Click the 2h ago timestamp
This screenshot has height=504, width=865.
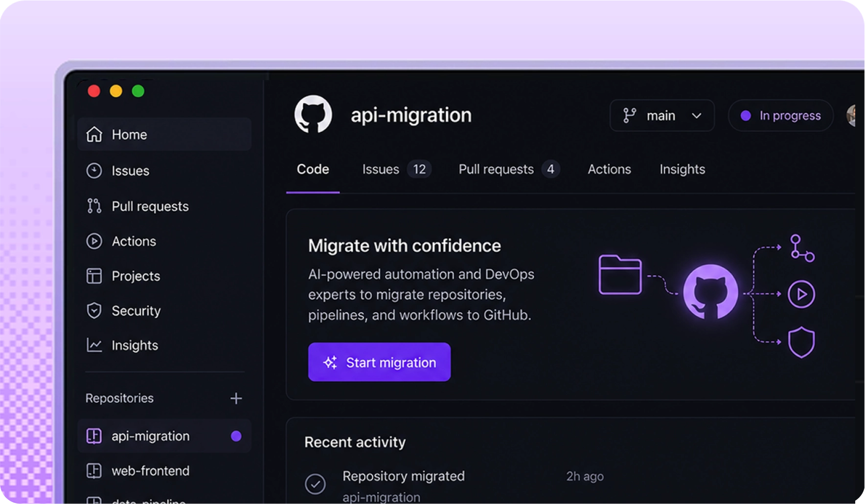pos(585,476)
